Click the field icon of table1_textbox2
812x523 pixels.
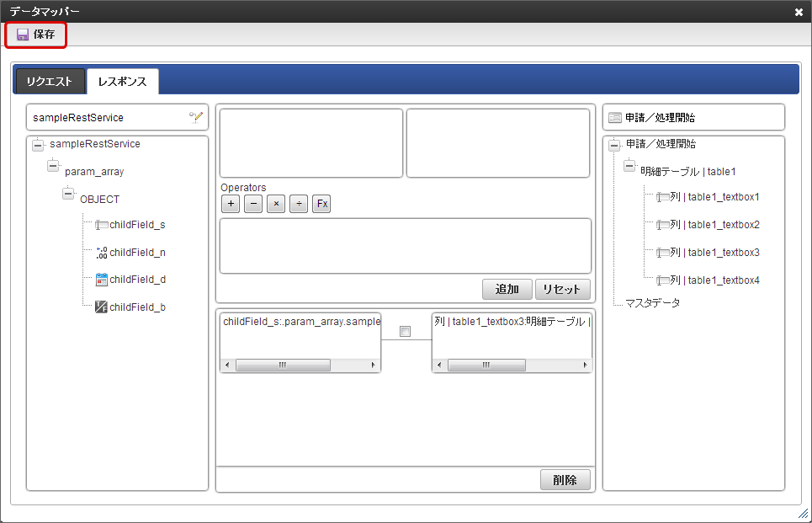pos(662,225)
